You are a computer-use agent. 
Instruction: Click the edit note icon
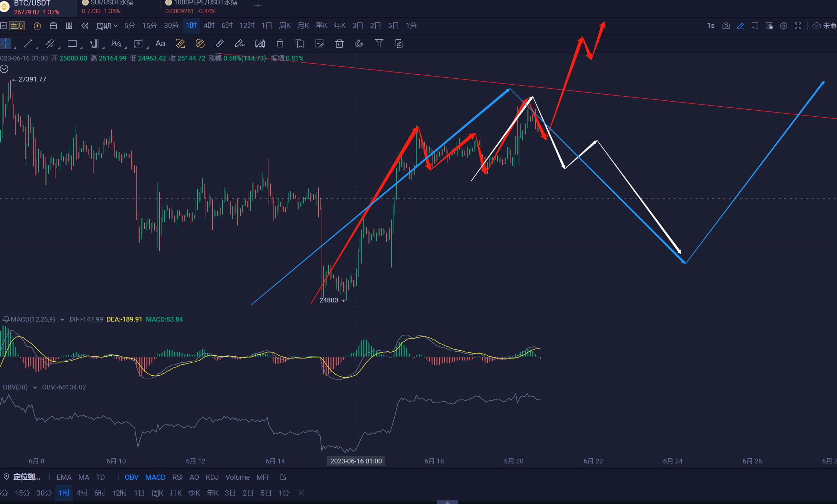[x=319, y=44]
